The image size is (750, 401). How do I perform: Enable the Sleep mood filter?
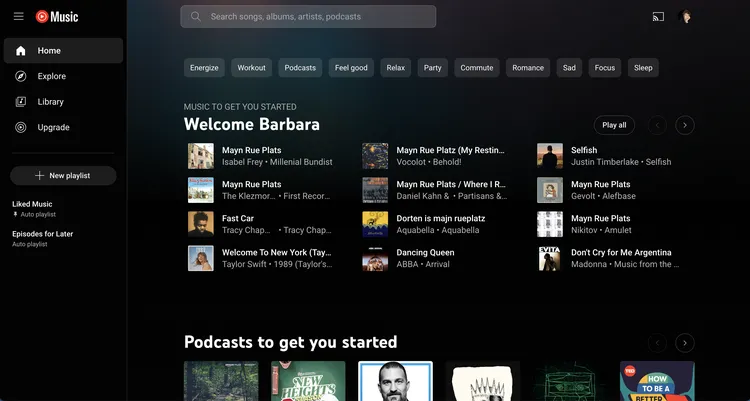coord(643,68)
